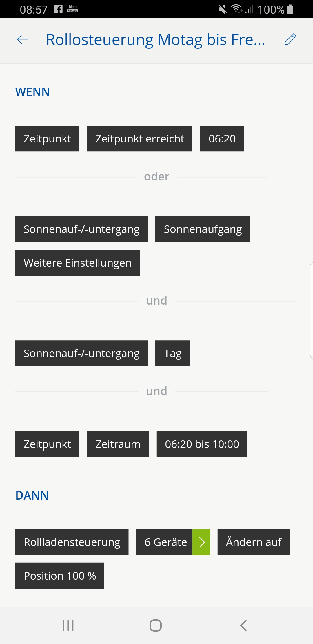Viewport: 313px width, 644px height.
Task: Tap the Mein Prospekt notification icon
Action: [x=72, y=9]
